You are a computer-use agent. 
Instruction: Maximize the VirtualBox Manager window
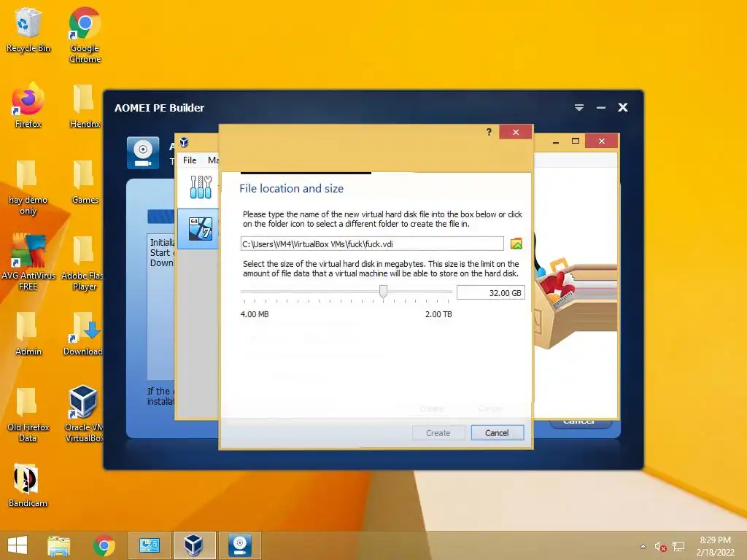point(576,141)
